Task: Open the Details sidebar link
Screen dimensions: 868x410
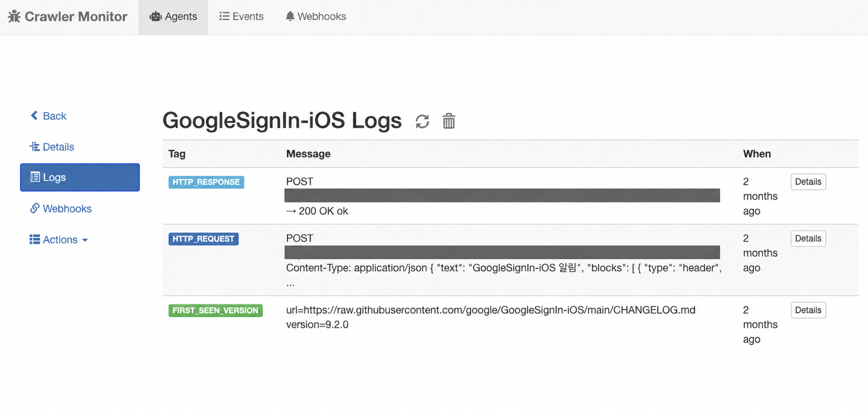Action: point(52,146)
